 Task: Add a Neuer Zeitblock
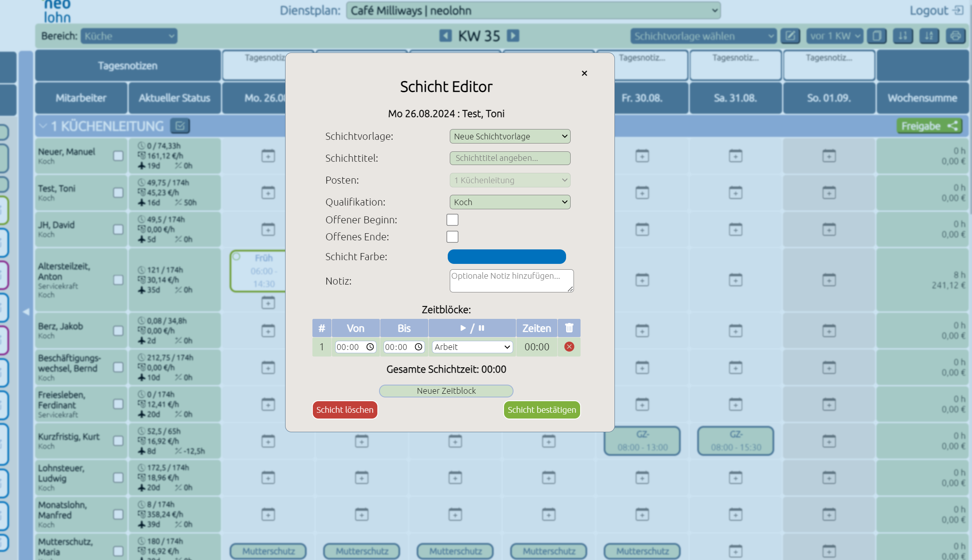[x=446, y=391]
